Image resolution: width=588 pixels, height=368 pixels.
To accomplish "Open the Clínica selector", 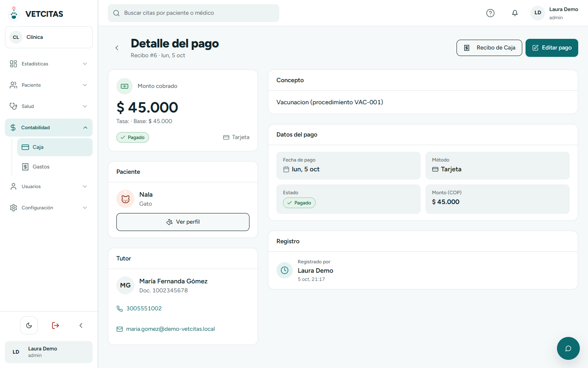I will tap(49, 37).
